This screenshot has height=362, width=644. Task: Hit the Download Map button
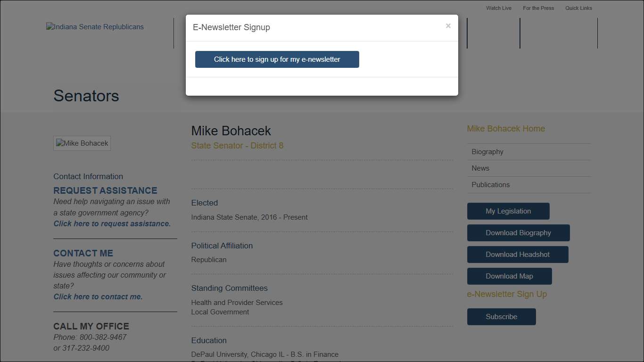pyautogui.click(x=509, y=276)
